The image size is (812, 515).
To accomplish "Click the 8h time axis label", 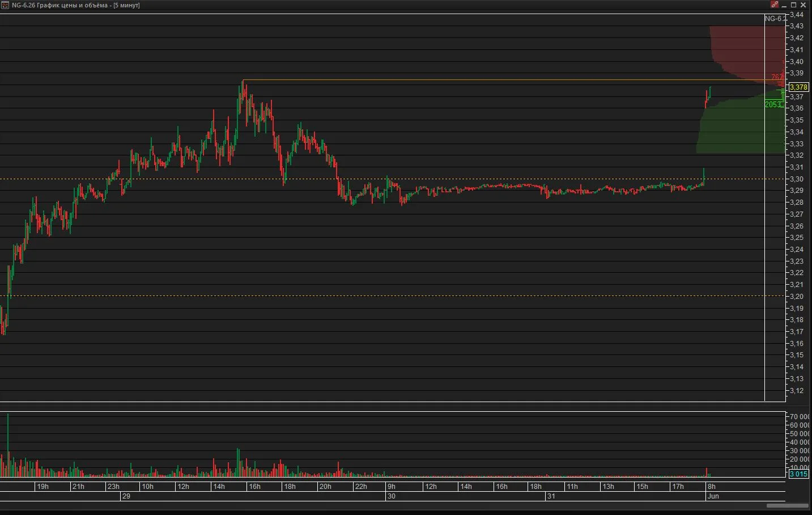I will click(712, 487).
